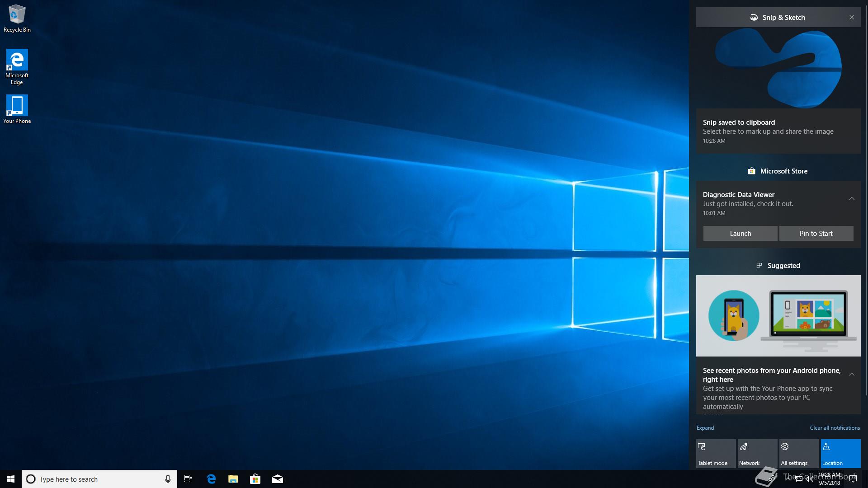Collapse the Diagnostic Data Viewer notification

(852, 198)
